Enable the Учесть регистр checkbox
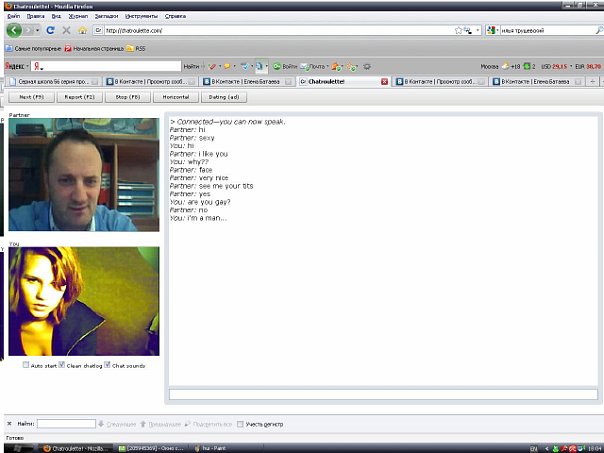This screenshot has height=453, width=604. click(240, 424)
